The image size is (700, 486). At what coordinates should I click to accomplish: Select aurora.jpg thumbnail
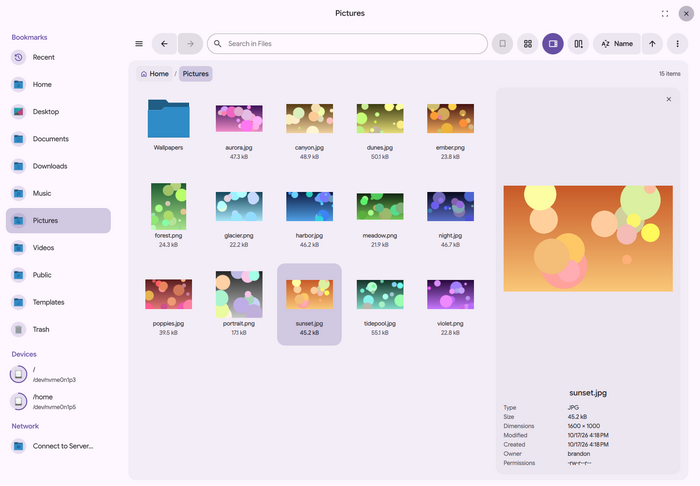tap(239, 119)
